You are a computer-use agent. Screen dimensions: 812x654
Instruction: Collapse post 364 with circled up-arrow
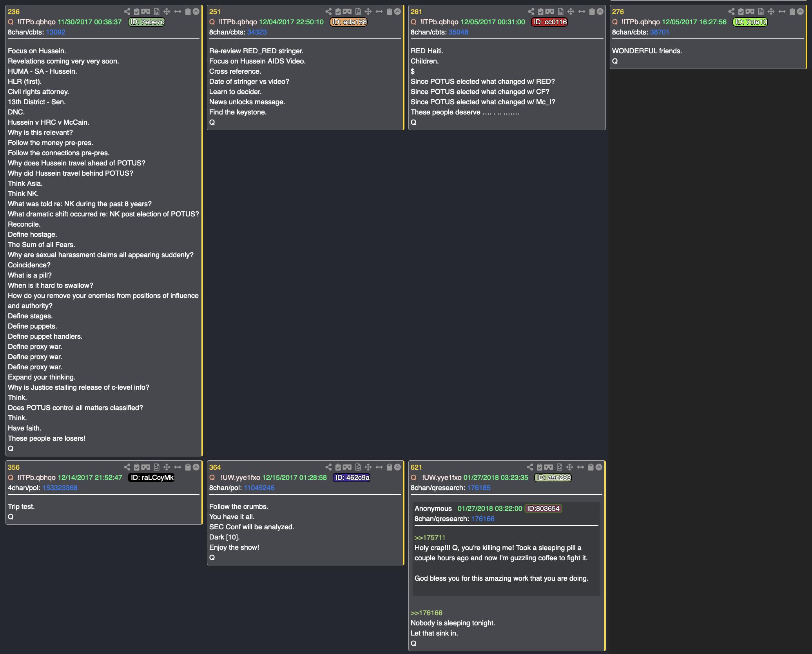point(398,467)
